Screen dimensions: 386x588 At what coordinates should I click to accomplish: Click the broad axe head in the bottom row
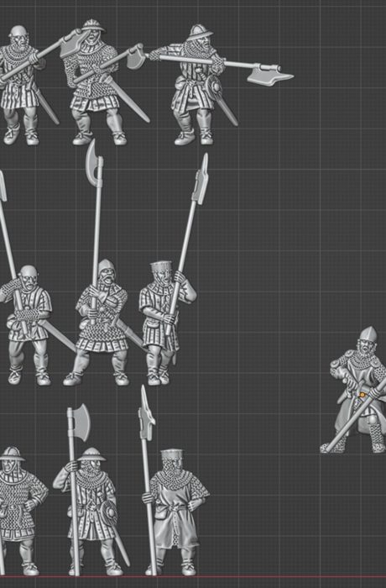tap(80, 423)
